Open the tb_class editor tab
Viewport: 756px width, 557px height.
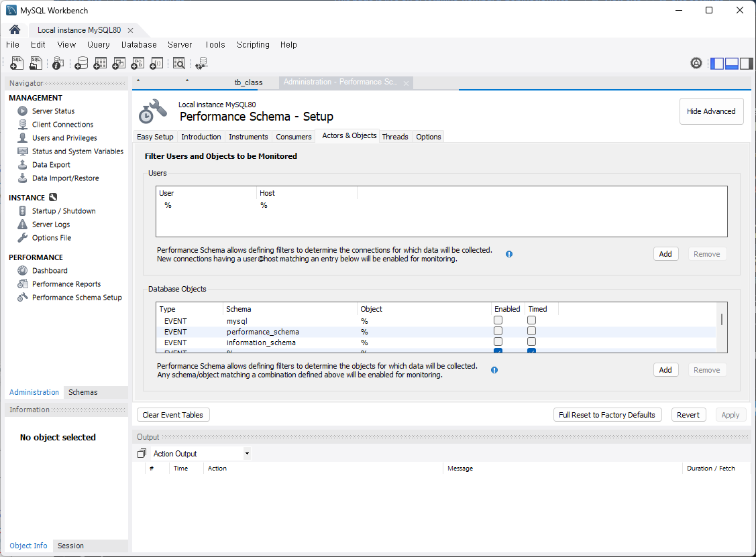coord(249,82)
